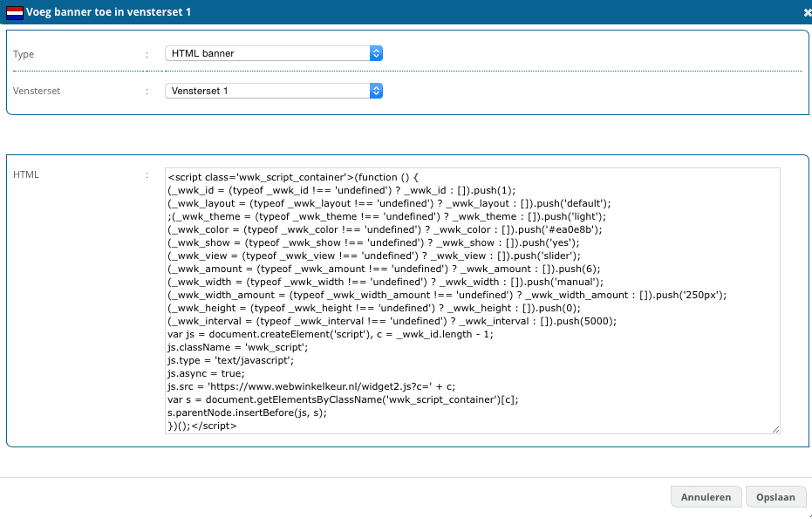Click the Vensterset field label
Screen dimensions: 812x518
coord(36,91)
